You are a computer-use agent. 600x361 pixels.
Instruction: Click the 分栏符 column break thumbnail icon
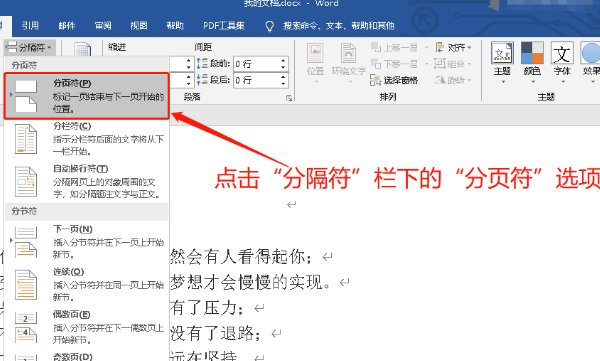(x=26, y=139)
